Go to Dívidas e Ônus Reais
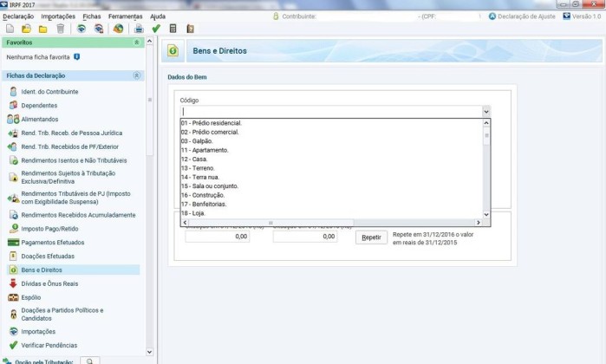 point(49,283)
